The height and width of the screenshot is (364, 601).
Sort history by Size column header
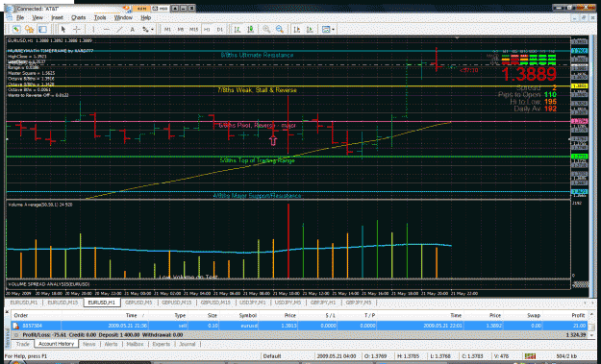pos(213,315)
